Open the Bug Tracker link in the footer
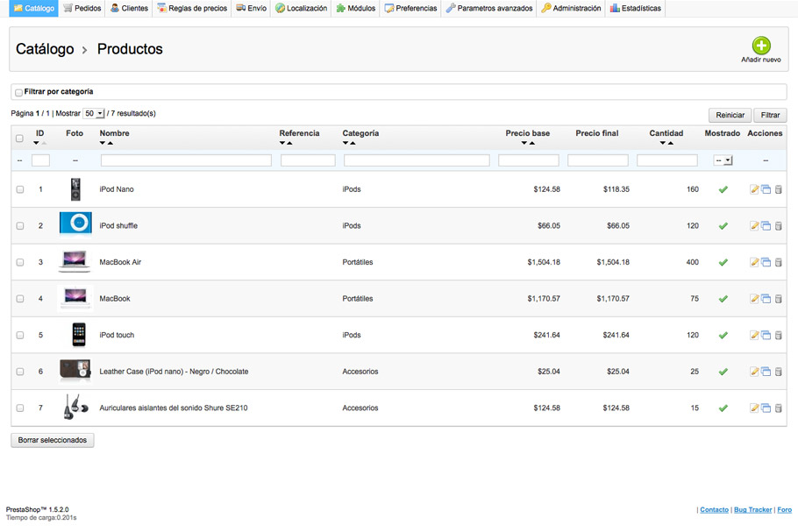The height and width of the screenshot is (532, 798). [752, 509]
